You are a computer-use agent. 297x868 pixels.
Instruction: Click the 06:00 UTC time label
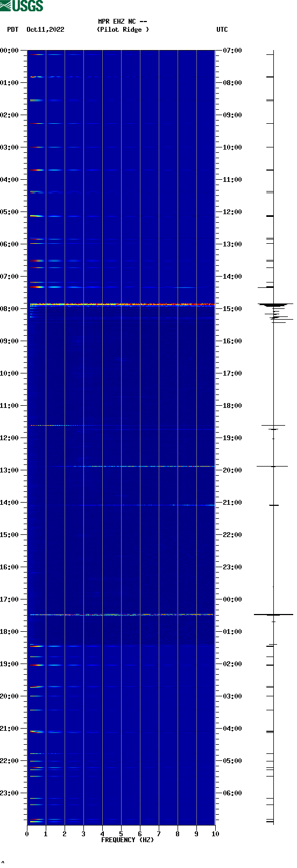click(x=232, y=793)
